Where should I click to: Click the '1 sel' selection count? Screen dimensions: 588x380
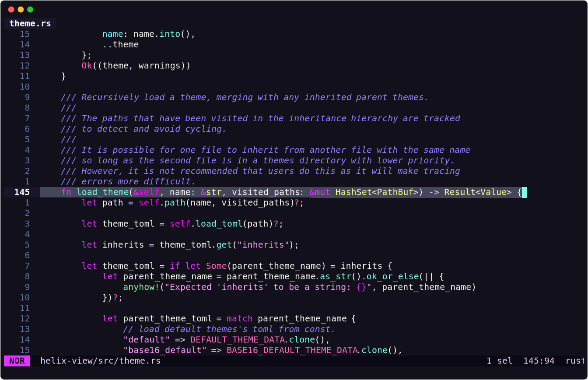499,361
